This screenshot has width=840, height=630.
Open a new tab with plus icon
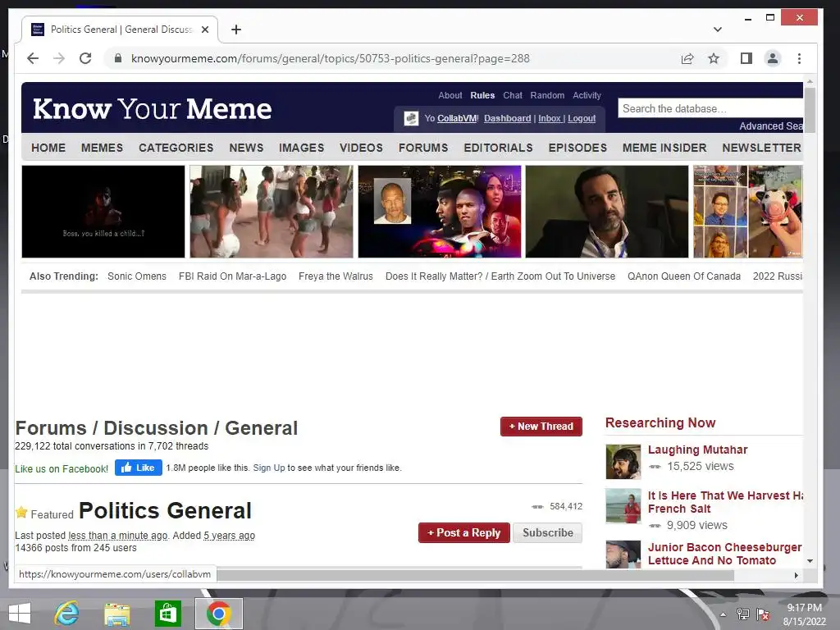(x=236, y=30)
